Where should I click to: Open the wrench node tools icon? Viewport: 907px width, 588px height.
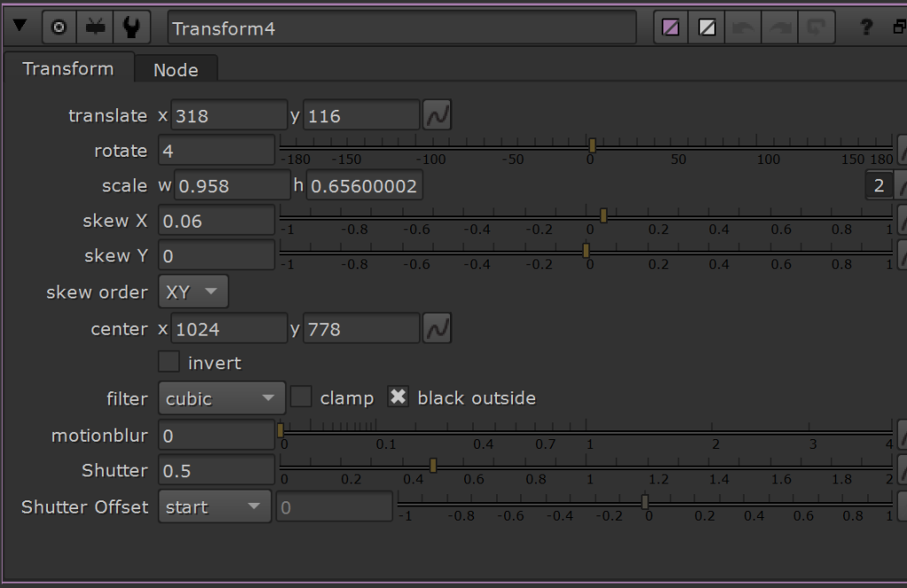click(132, 27)
